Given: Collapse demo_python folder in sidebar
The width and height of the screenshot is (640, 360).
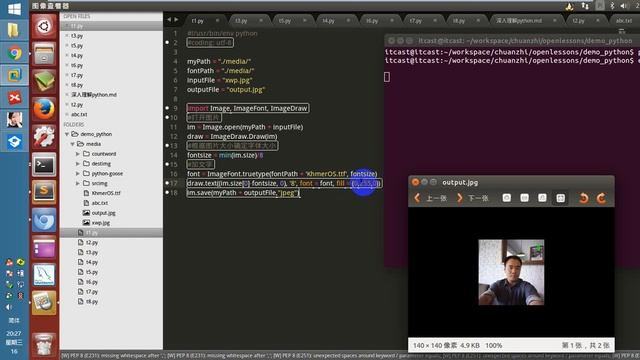Looking at the screenshot, I should click(x=67, y=134).
